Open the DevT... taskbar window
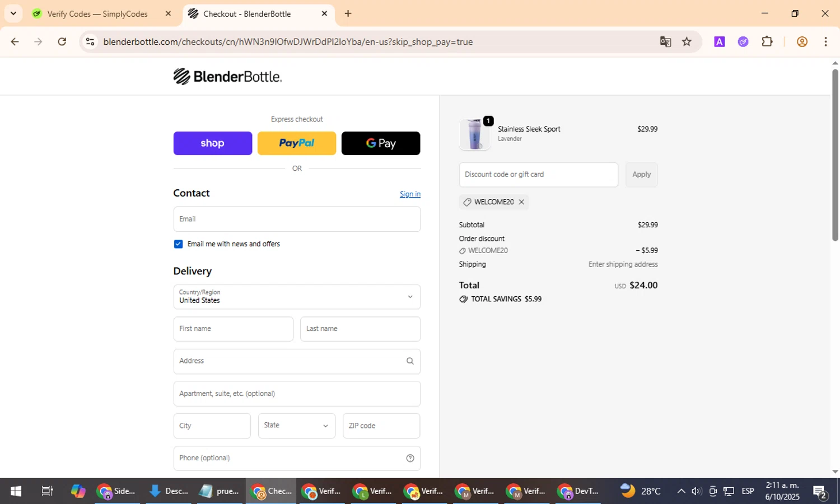 click(578, 491)
